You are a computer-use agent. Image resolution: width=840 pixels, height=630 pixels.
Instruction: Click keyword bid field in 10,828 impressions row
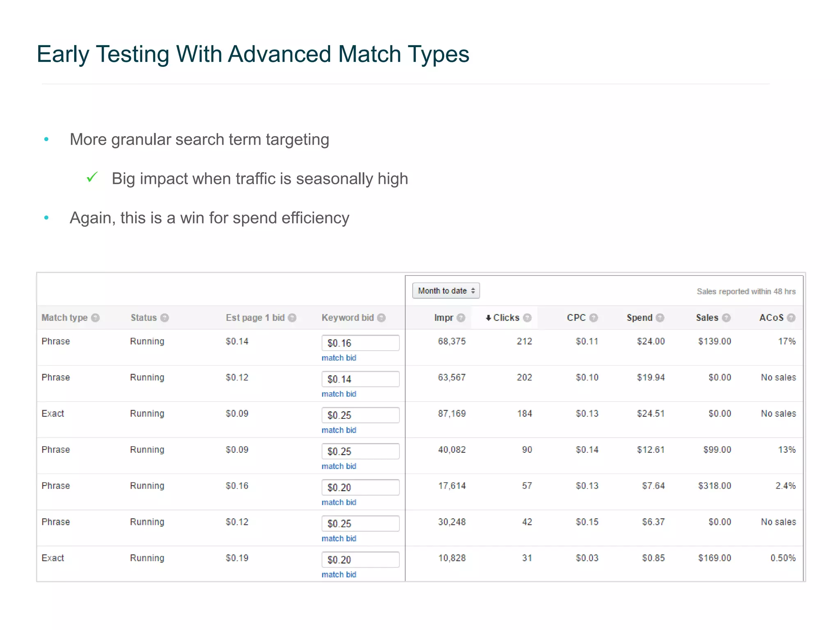coord(360,559)
